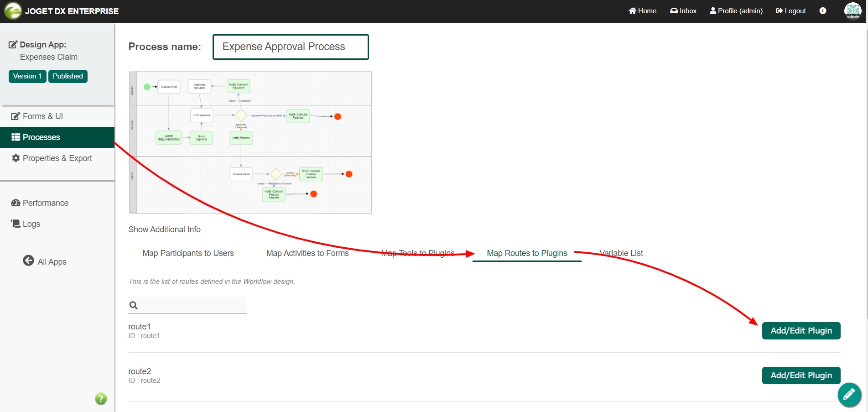Click the search magnifier icon

point(134,305)
